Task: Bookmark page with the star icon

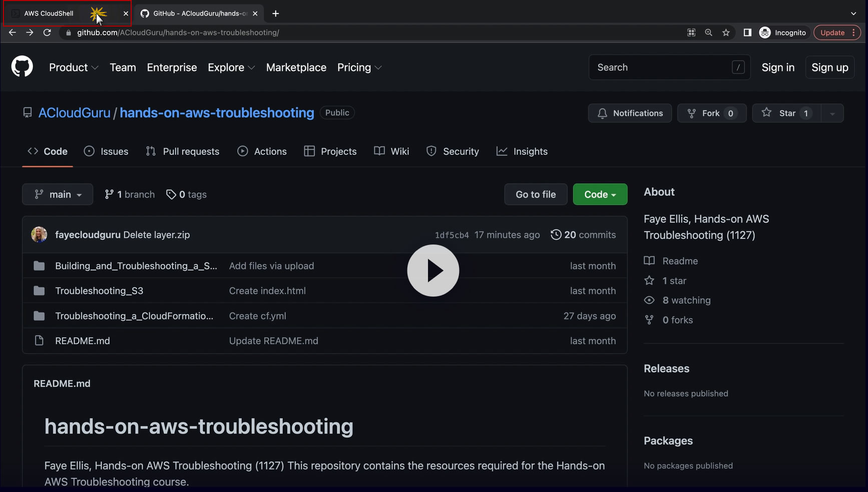Action: (x=726, y=33)
